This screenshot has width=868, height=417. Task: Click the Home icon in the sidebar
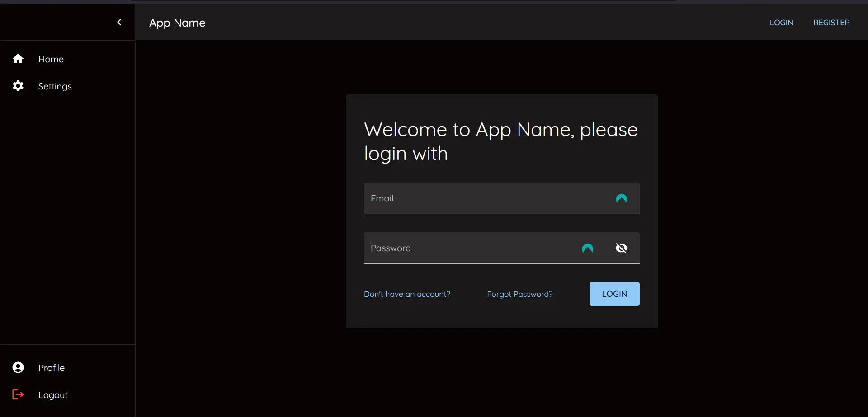tap(18, 59)
